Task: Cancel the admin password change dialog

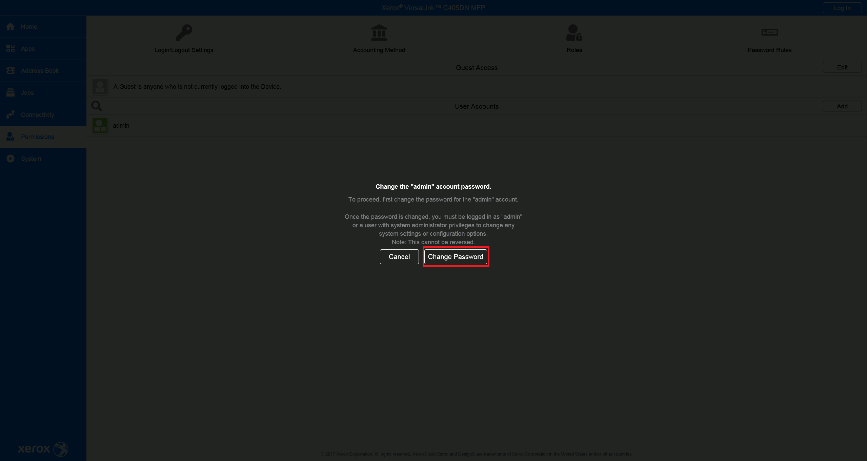Action: [x=399, y=256]
